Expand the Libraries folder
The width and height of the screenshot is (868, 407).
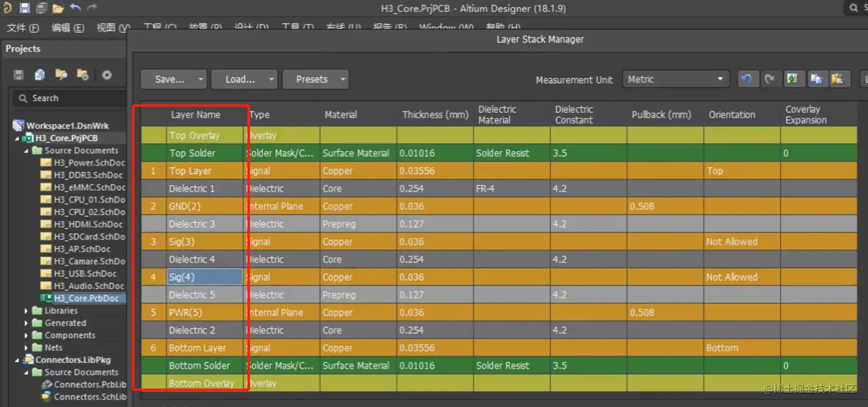26,311
